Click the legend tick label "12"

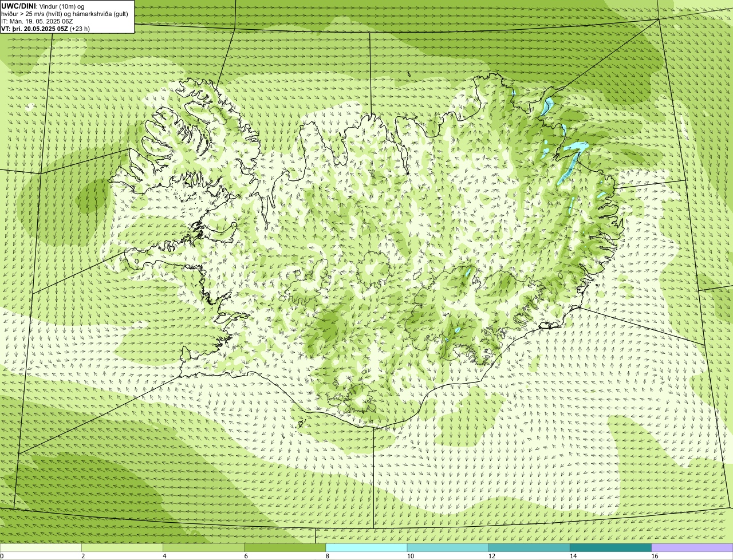pyautogui.click(x=492, y=556)
